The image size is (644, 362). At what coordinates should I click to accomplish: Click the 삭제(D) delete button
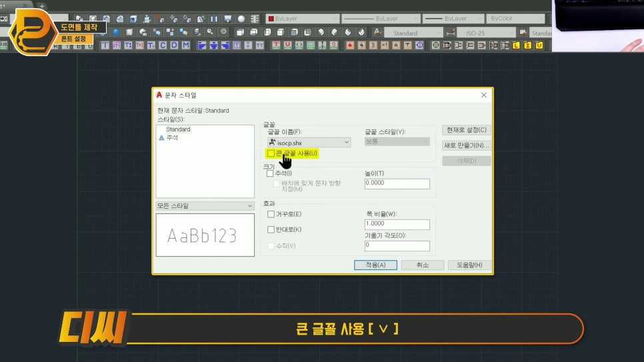click(x=466, y=161)
